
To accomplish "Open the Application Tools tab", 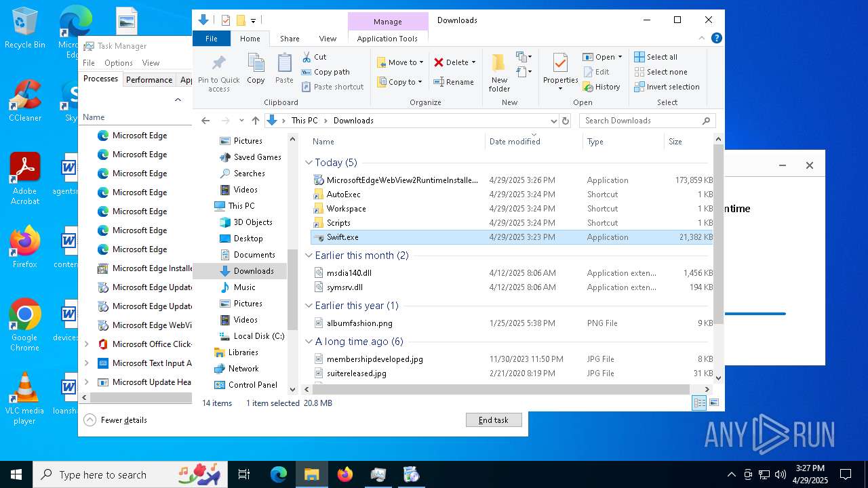I will point(387,39).
